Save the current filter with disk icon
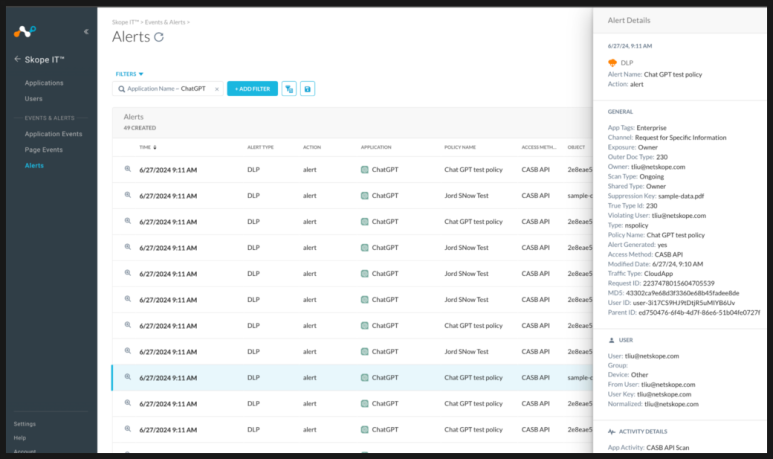The height and width of the screenshot is (459, 773). tap(308, 89)
